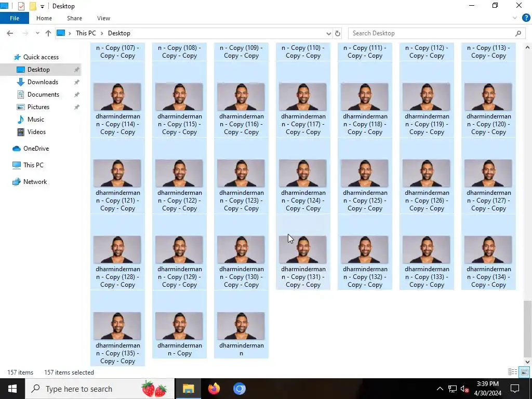
Task: Open Documents in the navigation pane
Action: point(43,95)
